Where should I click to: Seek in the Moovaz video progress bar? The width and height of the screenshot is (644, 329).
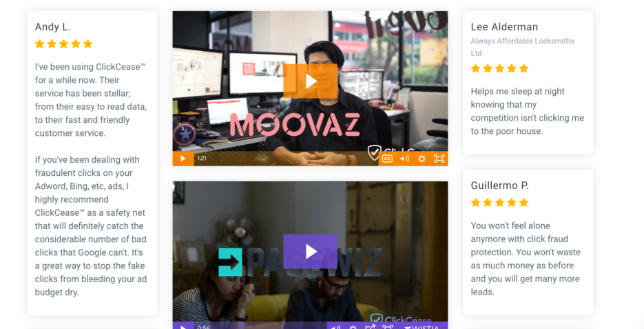[x=286, y=159]
